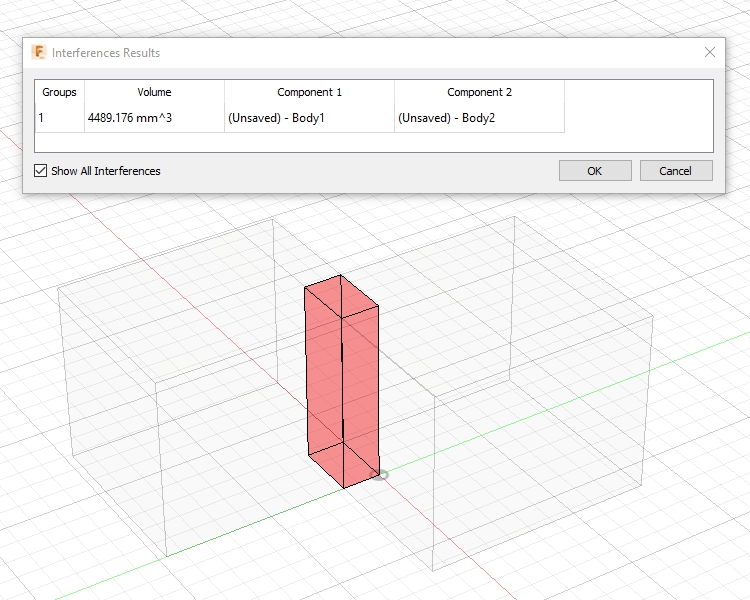750x600 pixels.
Task: Click the Fusion logo in dialog title bar
Action: point(39,52)
